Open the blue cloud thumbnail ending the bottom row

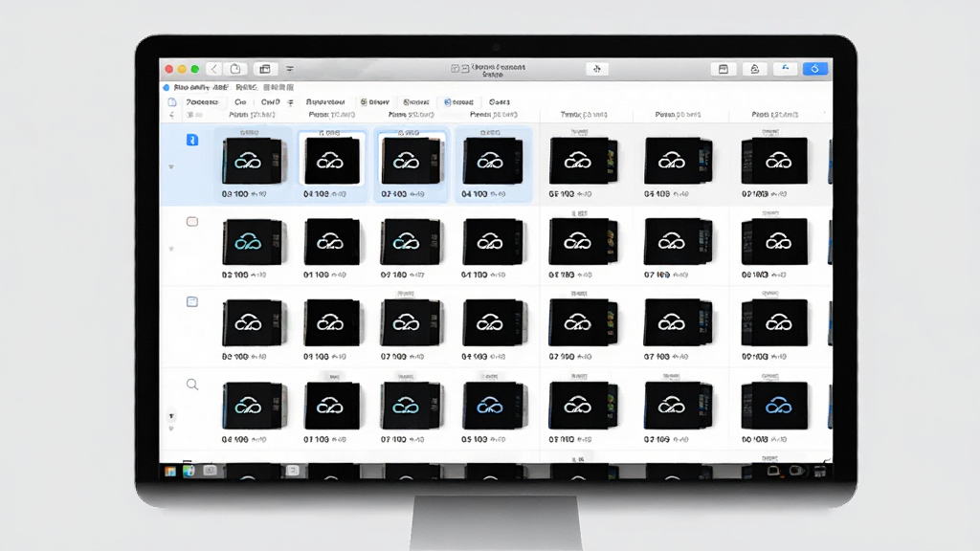tap(774, 406)
